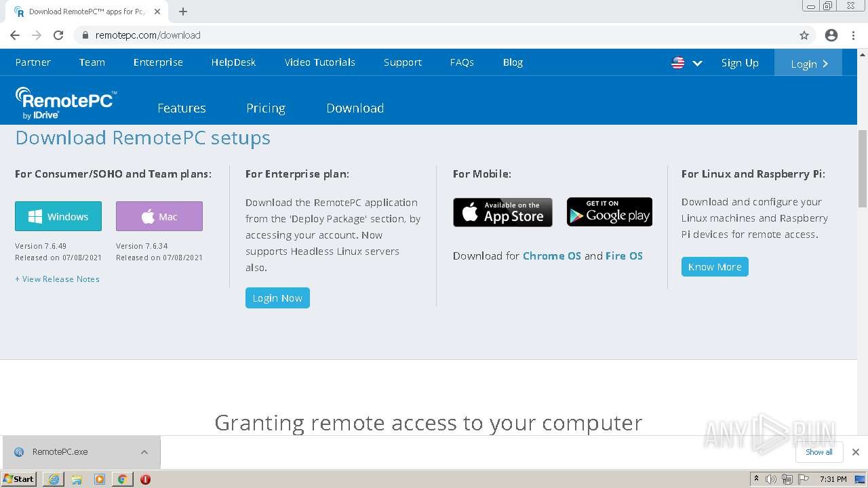
Task: Open the HelpDesk menu item
Action: click(x=233, y=62)
